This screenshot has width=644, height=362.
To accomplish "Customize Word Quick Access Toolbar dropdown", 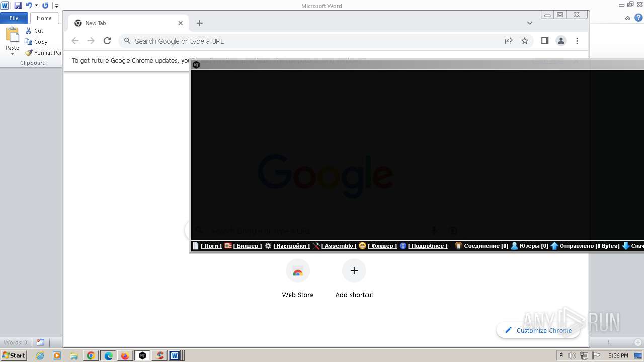I will [x=56, y=6].
